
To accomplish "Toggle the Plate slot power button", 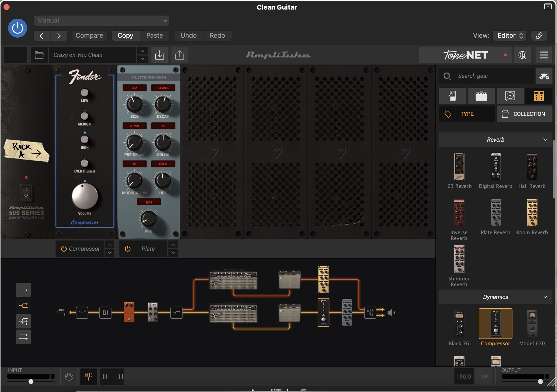I will point(128,249).
